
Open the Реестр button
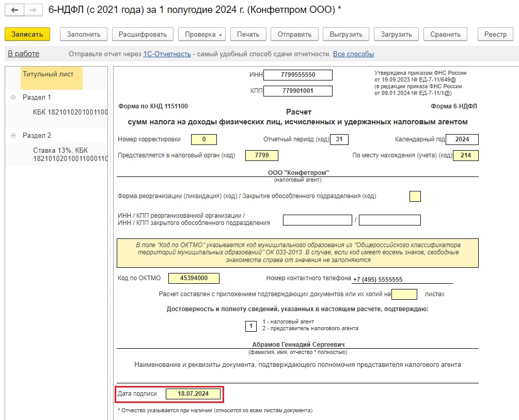tap(495, 35)
